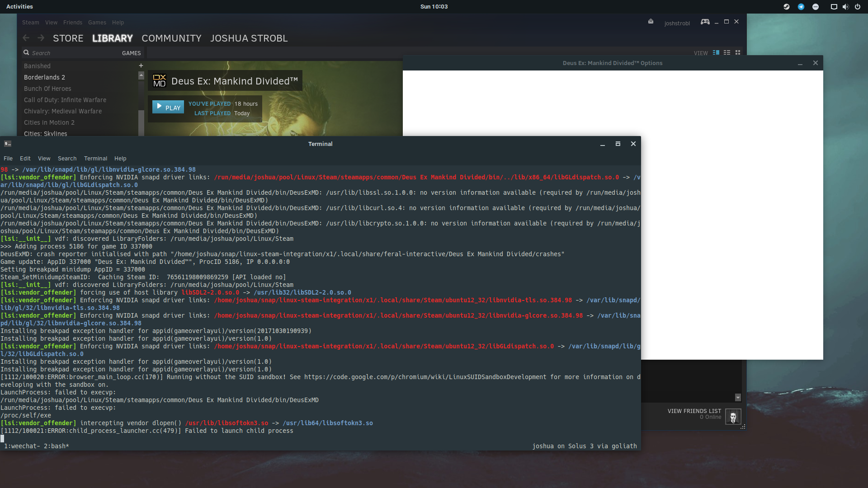
Task: Open the clock showing Sun 10:03
Action: click(434, 6)
